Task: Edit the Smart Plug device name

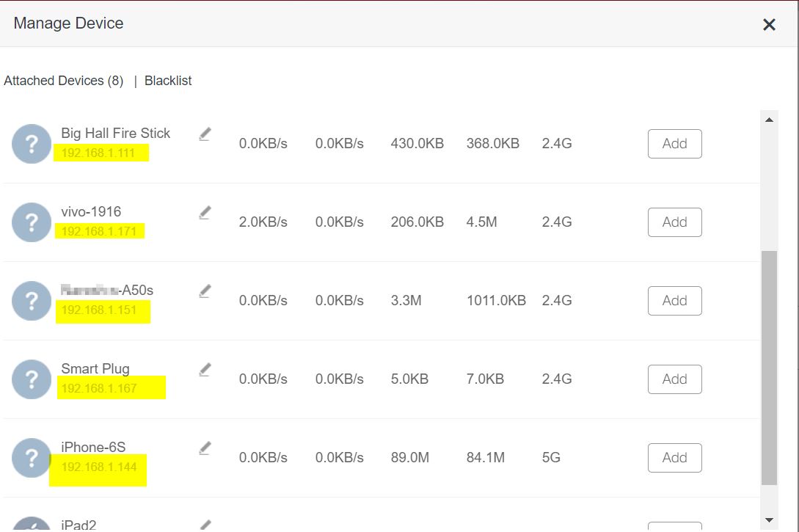Action: [x=205, y=370]
